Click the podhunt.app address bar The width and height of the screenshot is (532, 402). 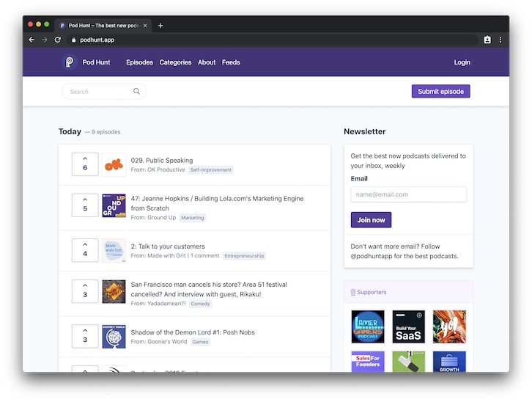click(271, 40)
